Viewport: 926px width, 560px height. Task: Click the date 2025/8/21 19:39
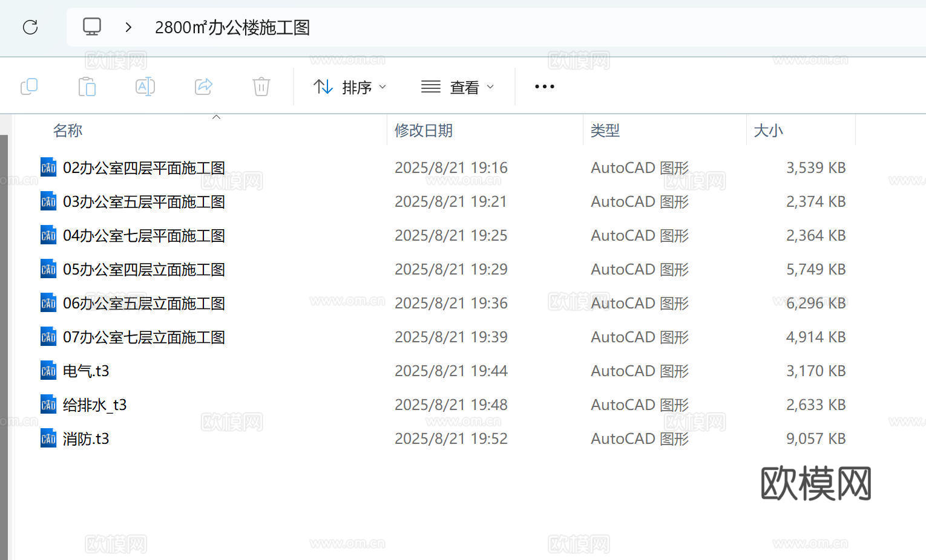(x=451, y=337)
